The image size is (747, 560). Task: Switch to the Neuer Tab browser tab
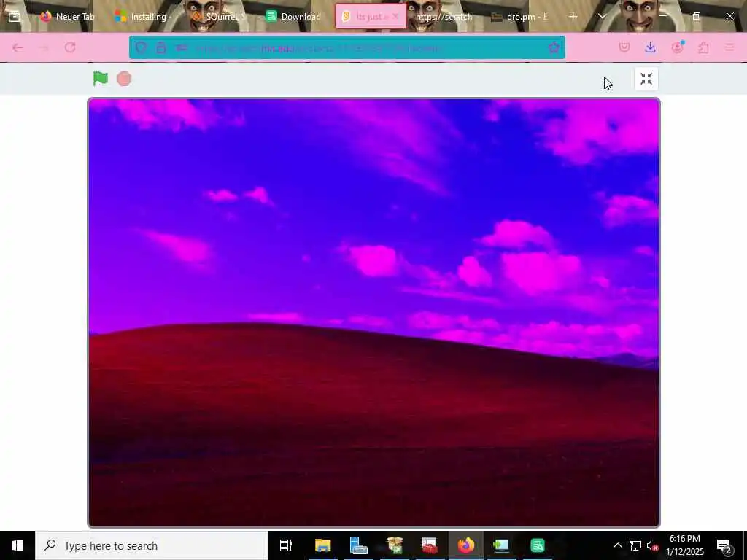click(x=67, y=17)
